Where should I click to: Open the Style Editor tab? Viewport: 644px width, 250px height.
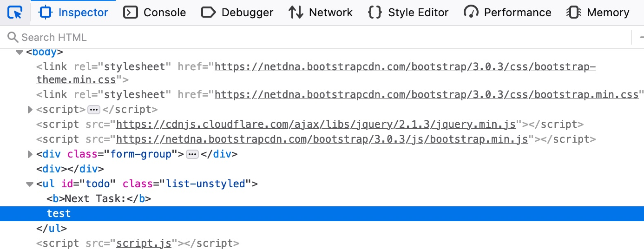click(408, 13)
